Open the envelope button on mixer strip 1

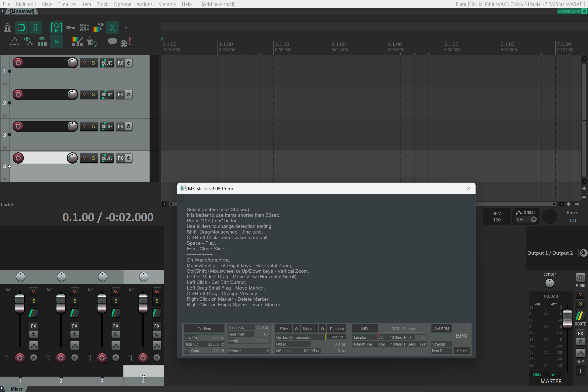click(x=34, y=346)
